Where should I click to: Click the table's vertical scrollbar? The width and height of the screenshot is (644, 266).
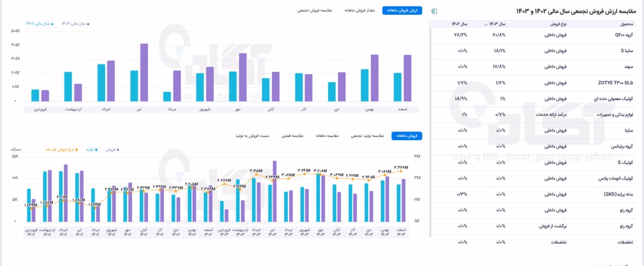point(431,141)
